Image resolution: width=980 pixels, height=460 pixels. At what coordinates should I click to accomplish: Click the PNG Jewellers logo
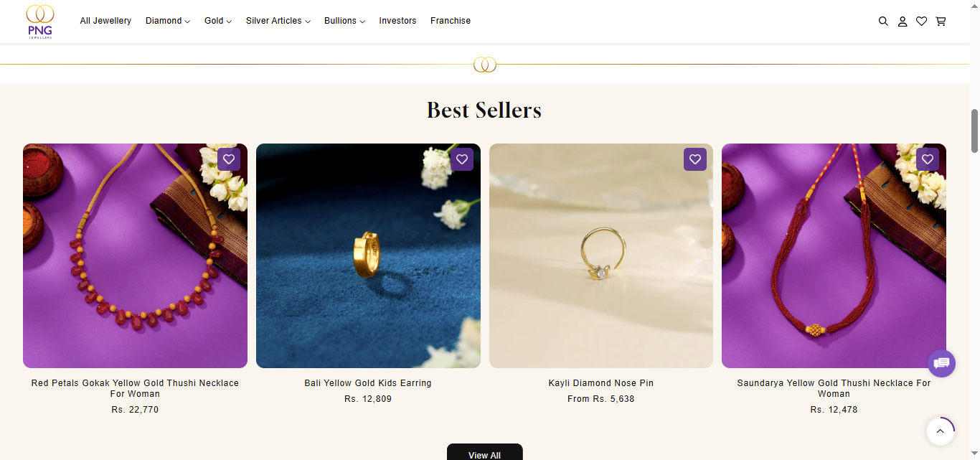pos(40,22)
